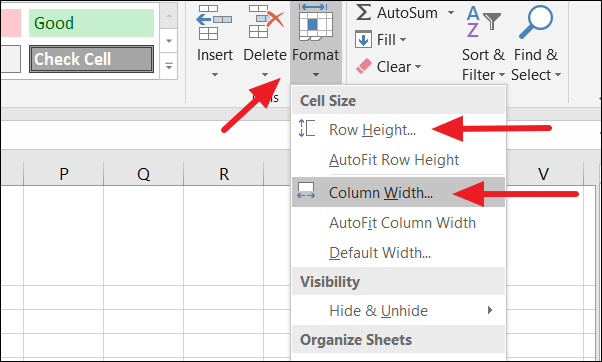This screenshot has width=602, height=362.
Task: Click the Insert cells icon
Action: [x=214, y=22]
